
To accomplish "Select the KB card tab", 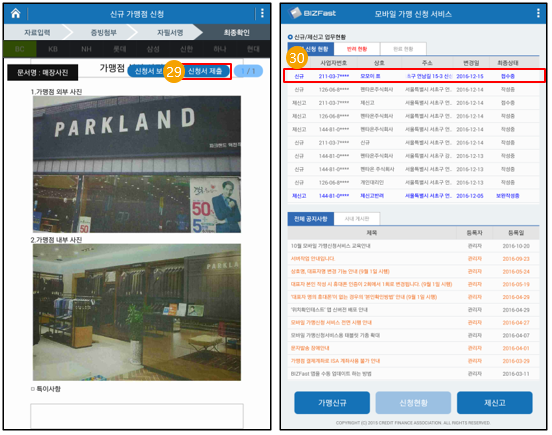I will [53, 49].
